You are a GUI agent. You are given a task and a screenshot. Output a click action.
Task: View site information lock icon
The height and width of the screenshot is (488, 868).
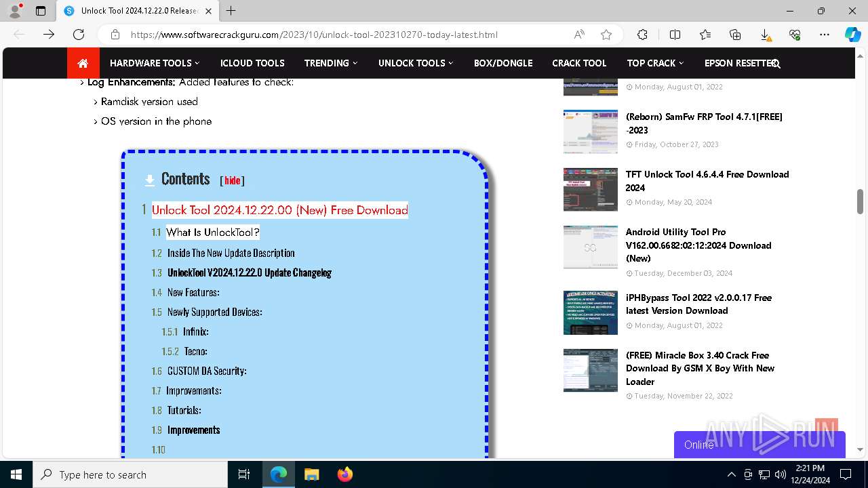115,35
